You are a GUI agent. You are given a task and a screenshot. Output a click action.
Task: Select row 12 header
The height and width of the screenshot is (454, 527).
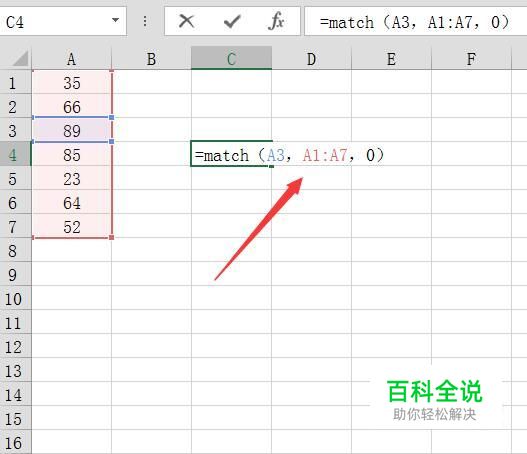pyautogui.click(x=15, y=346)
